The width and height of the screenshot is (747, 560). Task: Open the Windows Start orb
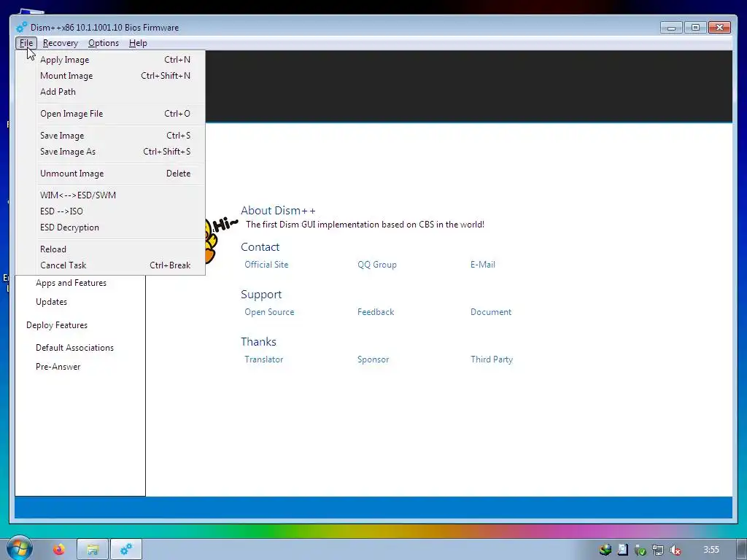tap(19, 549)
